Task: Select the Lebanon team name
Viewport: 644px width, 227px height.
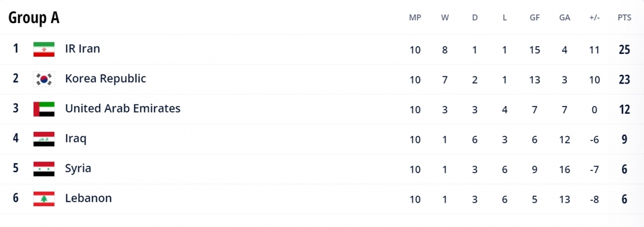Action: pos(88,198)
